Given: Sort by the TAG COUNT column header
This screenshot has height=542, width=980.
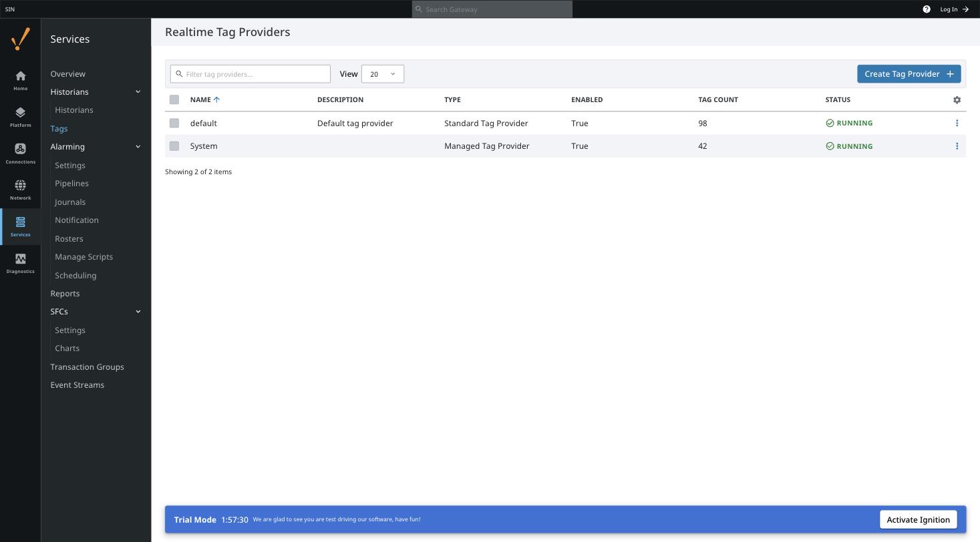Looking at the screenshot, I should [718, 99].
